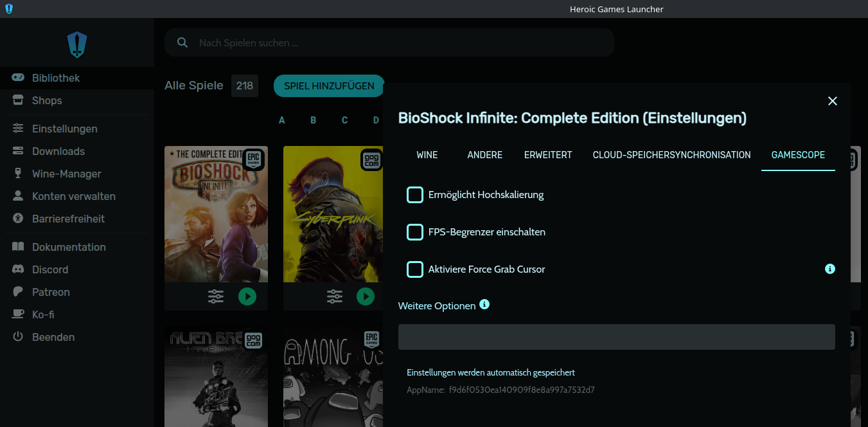The width and height of the screenshot is (868, 427).
Task: Click the Ko-fi coffee cup icon
Action: pos(18,314)
